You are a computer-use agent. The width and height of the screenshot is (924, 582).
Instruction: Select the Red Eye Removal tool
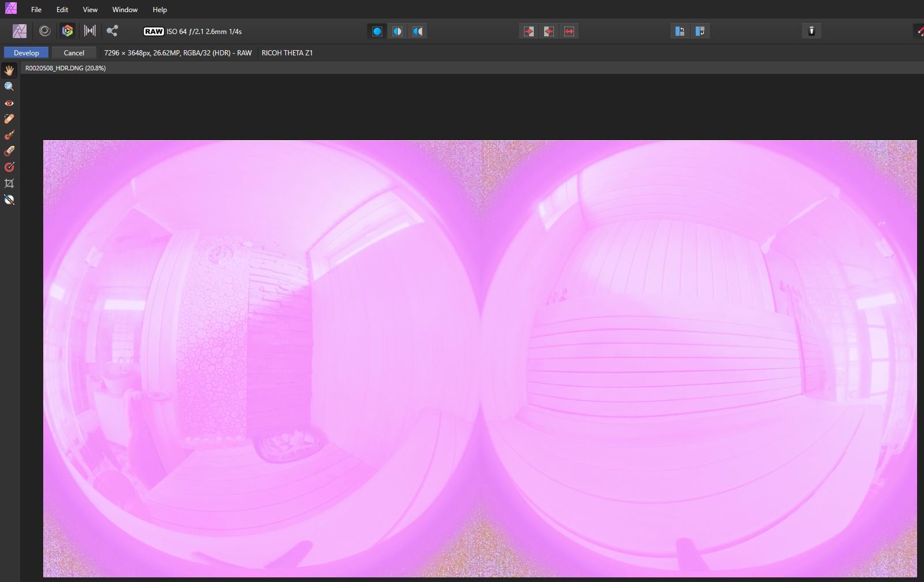click(9, 103)
